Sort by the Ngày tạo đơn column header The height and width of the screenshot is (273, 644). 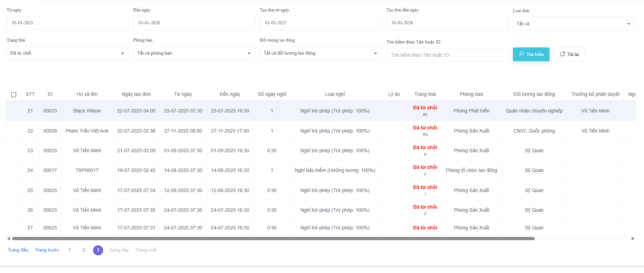pyautogui.click(x=136, y=94)
